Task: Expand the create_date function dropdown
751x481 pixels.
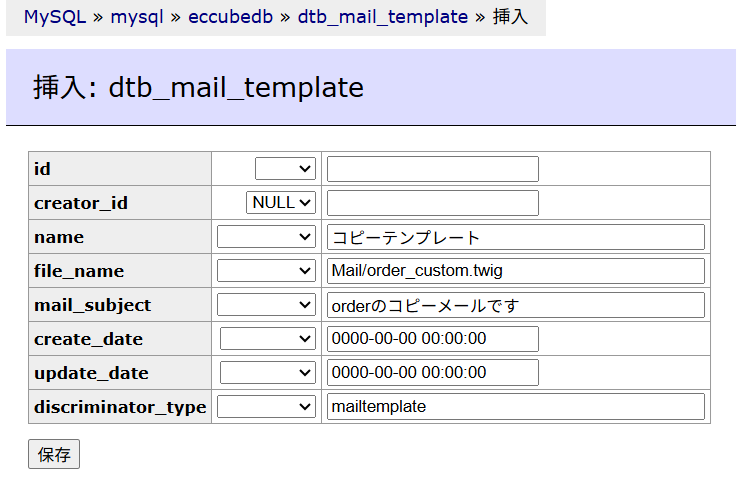Action: point(267,339)
